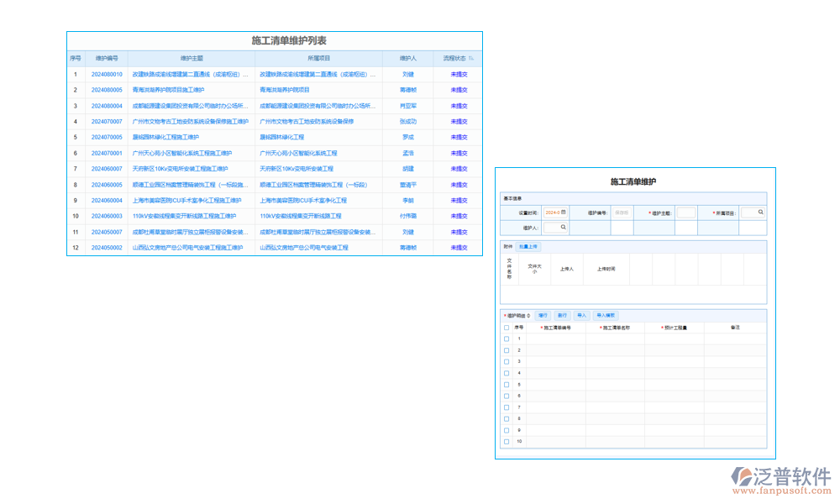Image resolution: width=840 pixels, height=504 pixels.
Task: Open the calendar picker for 设置时间 field
Action: point(563,213)
